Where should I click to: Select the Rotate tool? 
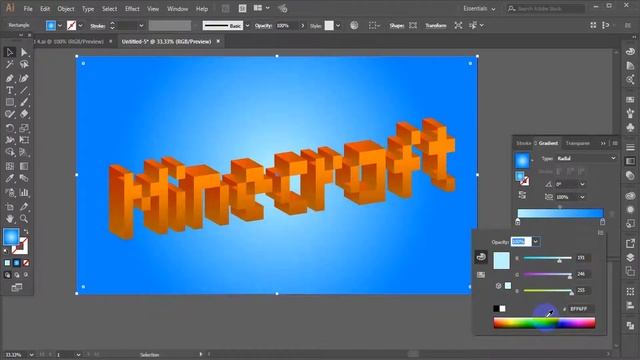point(10,128)
